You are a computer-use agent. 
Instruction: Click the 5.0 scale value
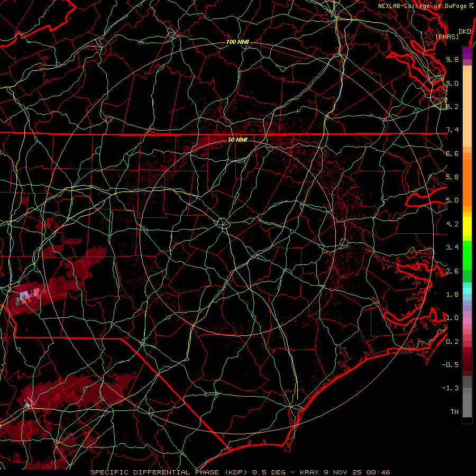click(452, 200)
